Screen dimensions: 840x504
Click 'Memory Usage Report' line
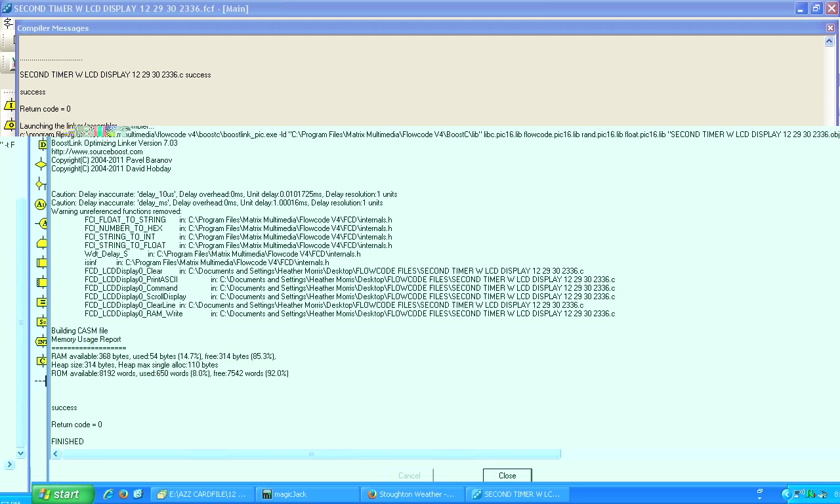pos(86,339)
